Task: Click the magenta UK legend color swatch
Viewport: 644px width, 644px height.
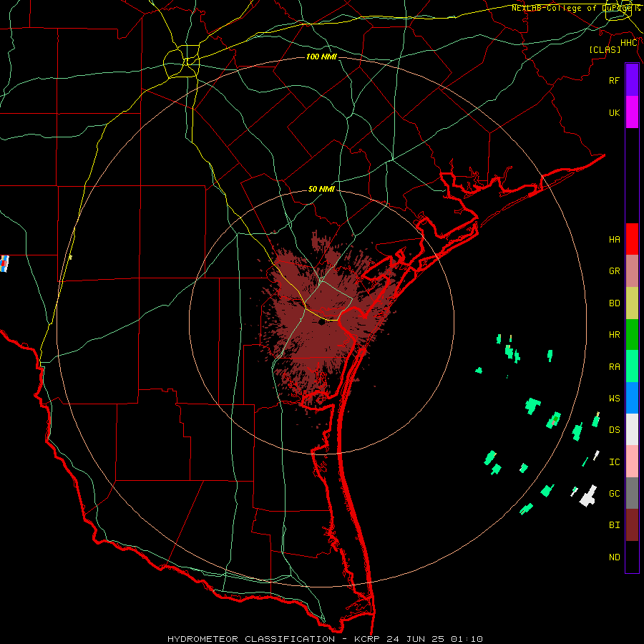Action: click(x=632, y=112)
